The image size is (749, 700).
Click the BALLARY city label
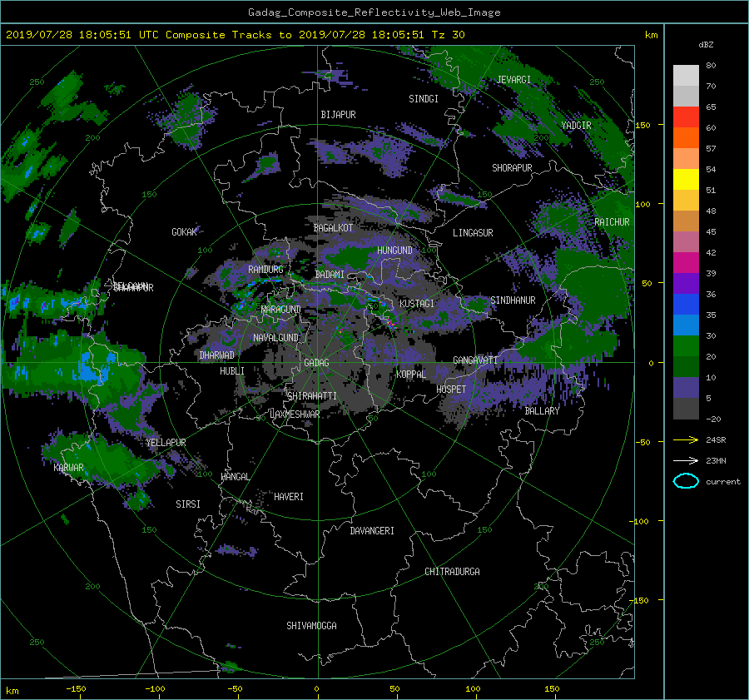click(x=542, y=411)
